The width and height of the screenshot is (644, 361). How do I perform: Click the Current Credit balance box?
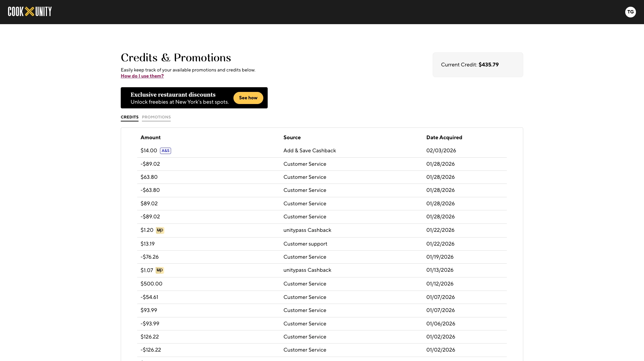(x=478, y=65)
